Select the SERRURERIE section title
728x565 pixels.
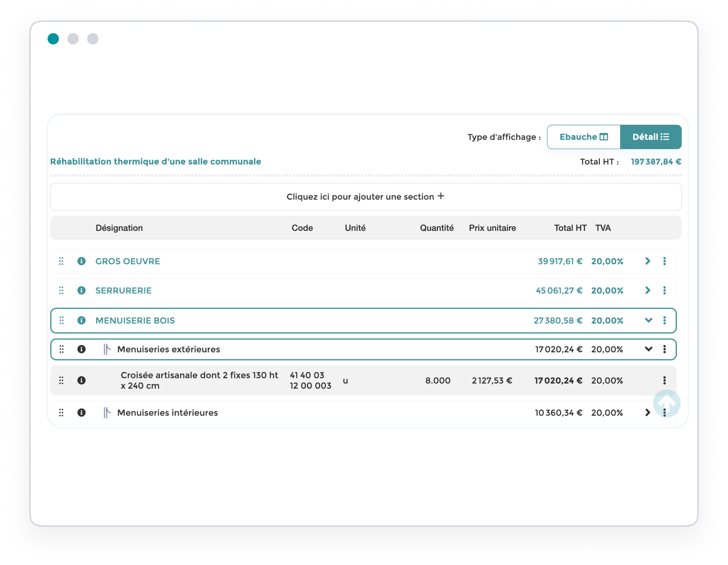pos(123,290)
